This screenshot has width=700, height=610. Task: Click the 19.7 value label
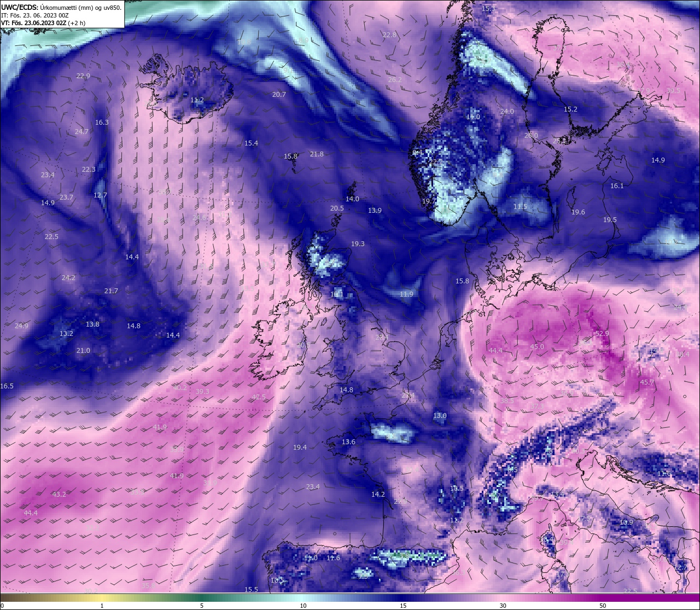[429, 201]
